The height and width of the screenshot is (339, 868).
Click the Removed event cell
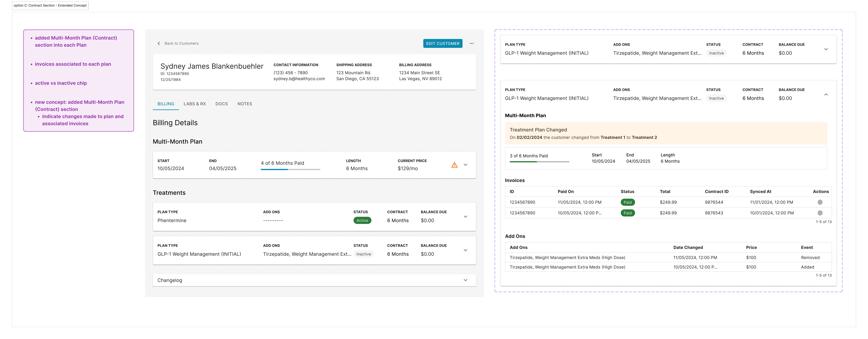(x=810, y=258)
